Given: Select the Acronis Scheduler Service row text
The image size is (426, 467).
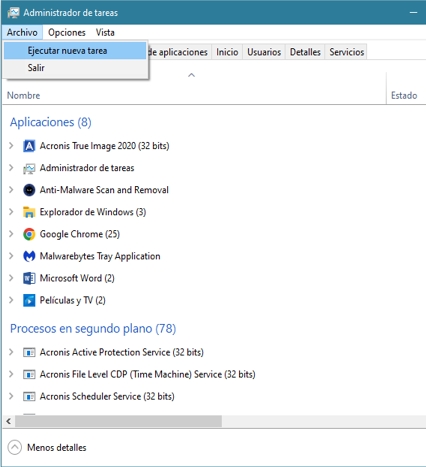Looking at the screenshot, I should click(x=107, y=396).
